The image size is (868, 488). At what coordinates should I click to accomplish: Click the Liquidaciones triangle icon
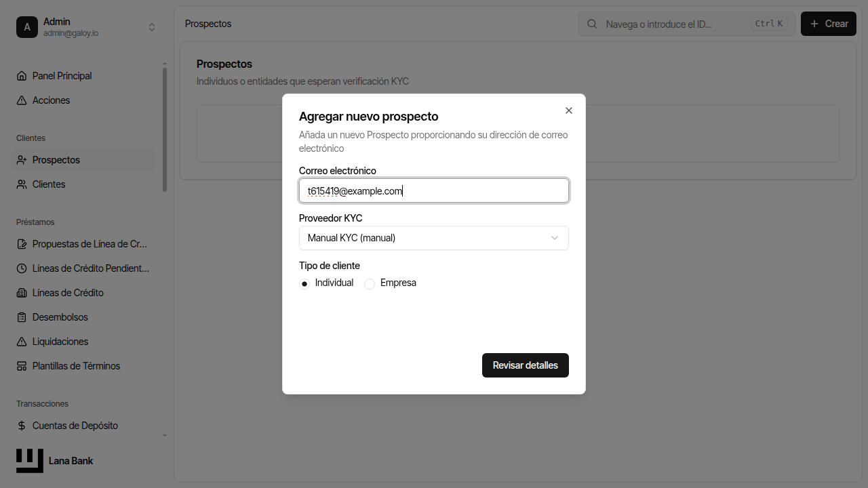coord(22,342)
